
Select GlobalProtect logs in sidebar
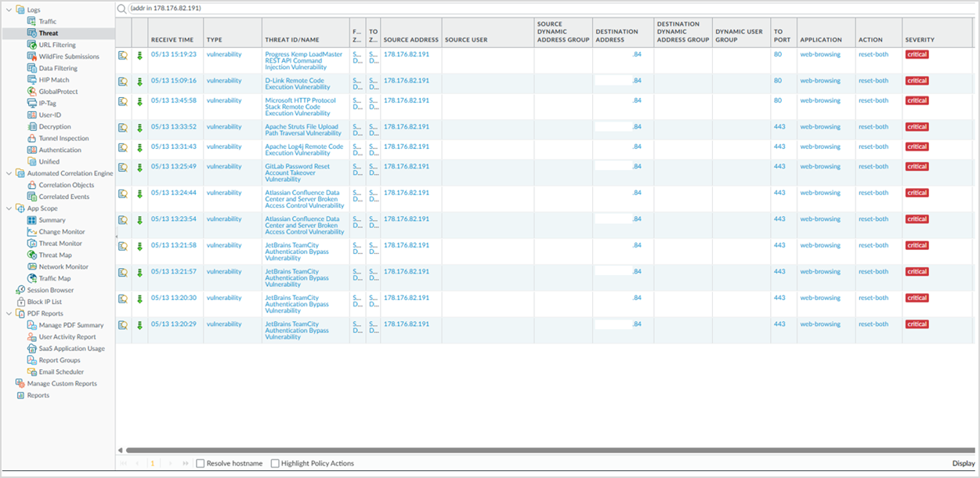pos(58,92)
